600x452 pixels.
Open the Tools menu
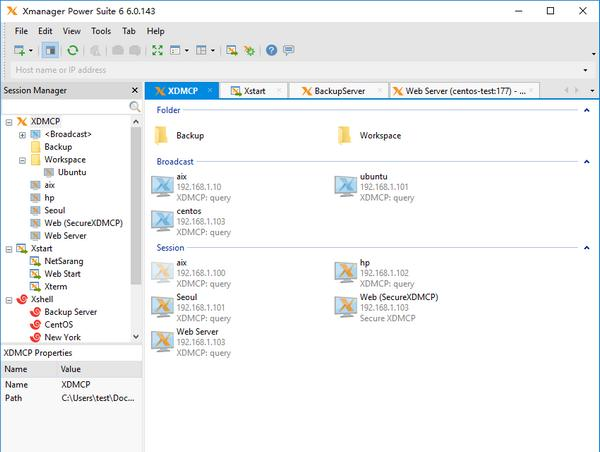click(x=101, y=31)
